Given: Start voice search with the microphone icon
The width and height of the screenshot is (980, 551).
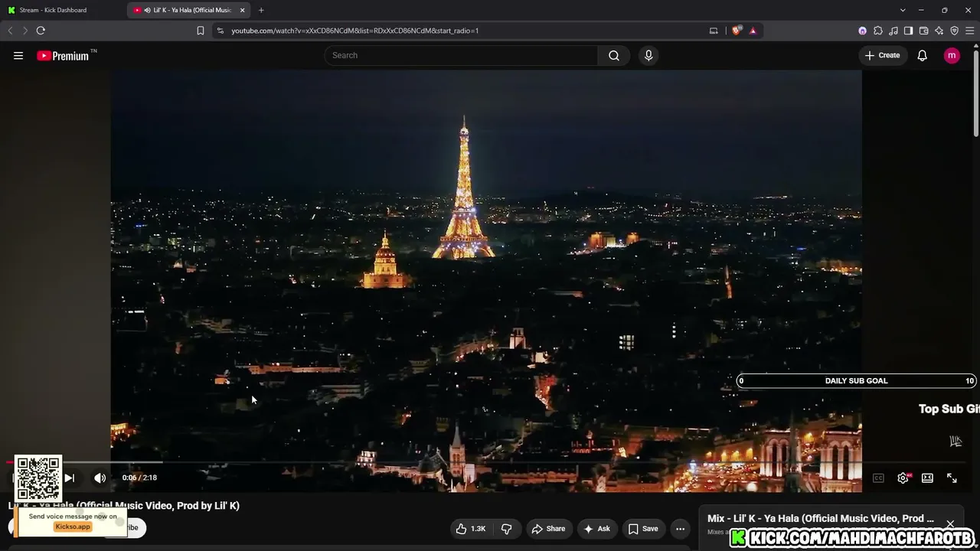Looking at the screenshot, I should point(648,55).
